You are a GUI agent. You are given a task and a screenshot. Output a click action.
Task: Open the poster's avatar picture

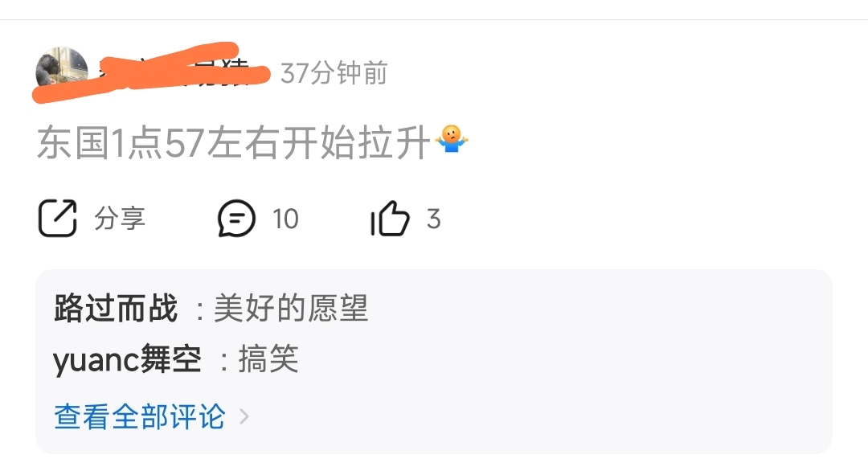pos(61,72)
